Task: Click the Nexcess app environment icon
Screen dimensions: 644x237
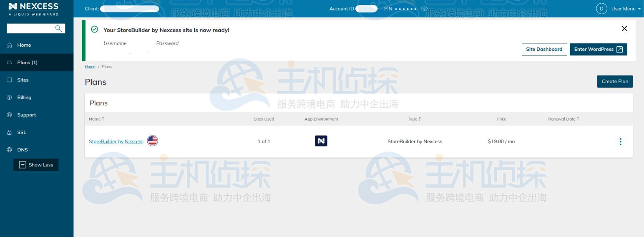Action: point(321,141)
